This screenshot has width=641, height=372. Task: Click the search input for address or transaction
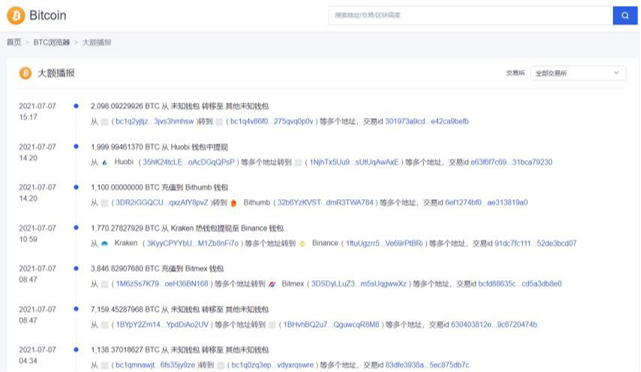click(471, 16)
